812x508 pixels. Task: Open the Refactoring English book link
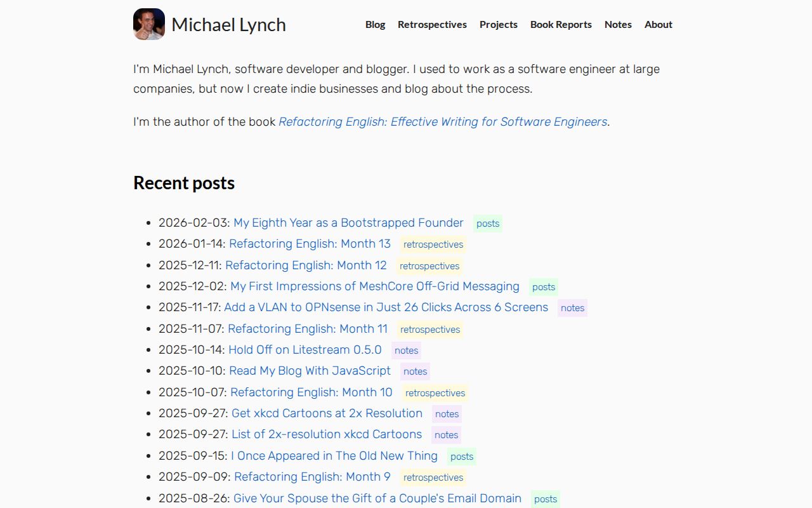tap(442, 121)
